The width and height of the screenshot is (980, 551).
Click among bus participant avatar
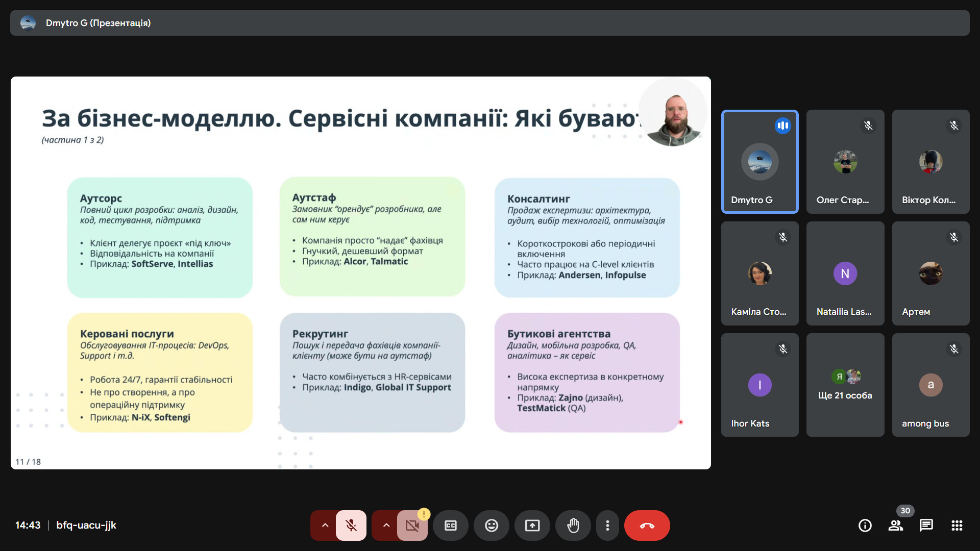(930, 385)
